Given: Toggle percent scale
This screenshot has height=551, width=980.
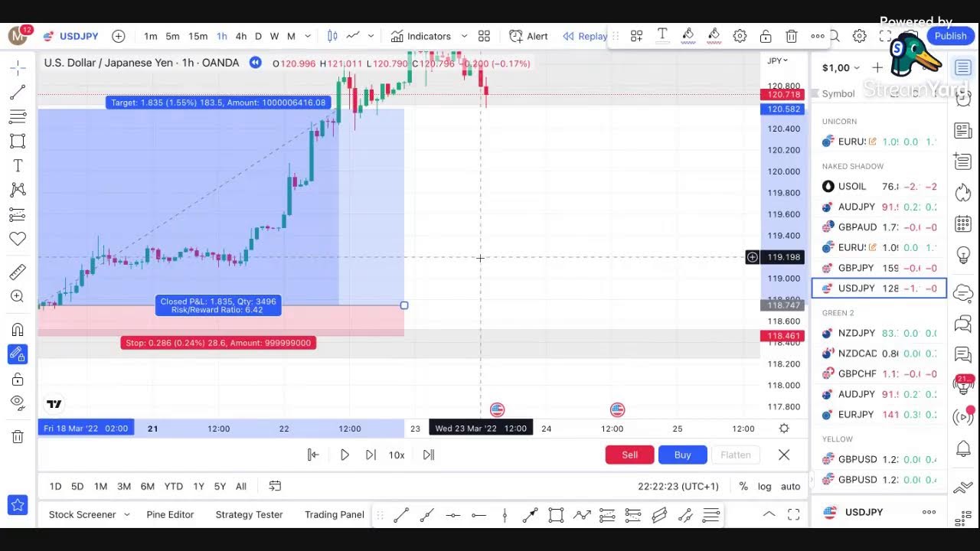Looking at the screenshot, I should 743,486.
